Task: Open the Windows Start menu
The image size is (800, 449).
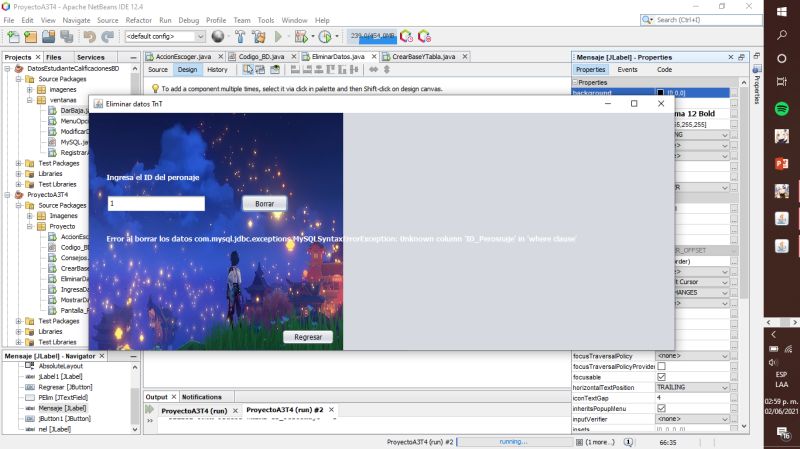Action: coord(782,11)
